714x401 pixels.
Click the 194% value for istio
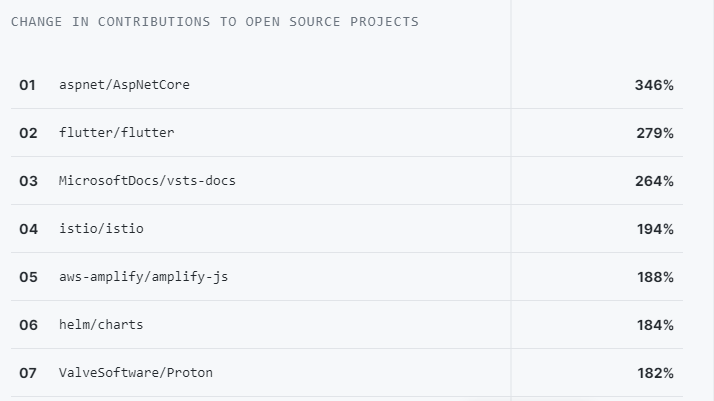655,229
